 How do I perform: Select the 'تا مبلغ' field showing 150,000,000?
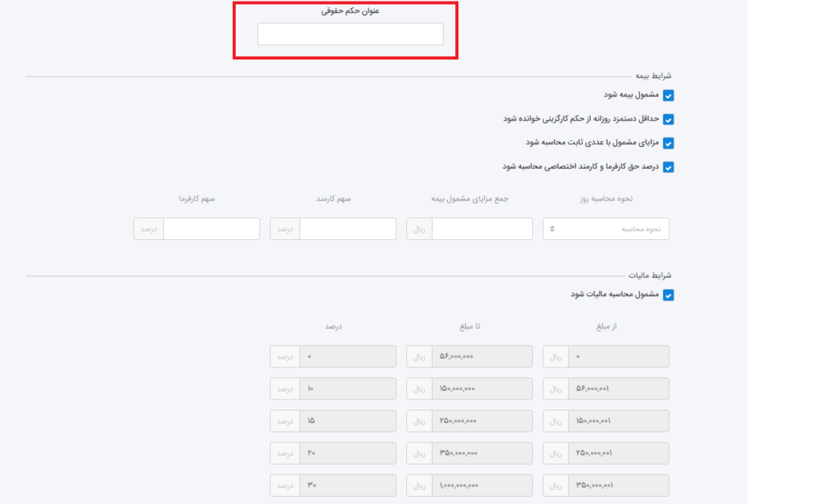tap(482, 388)
